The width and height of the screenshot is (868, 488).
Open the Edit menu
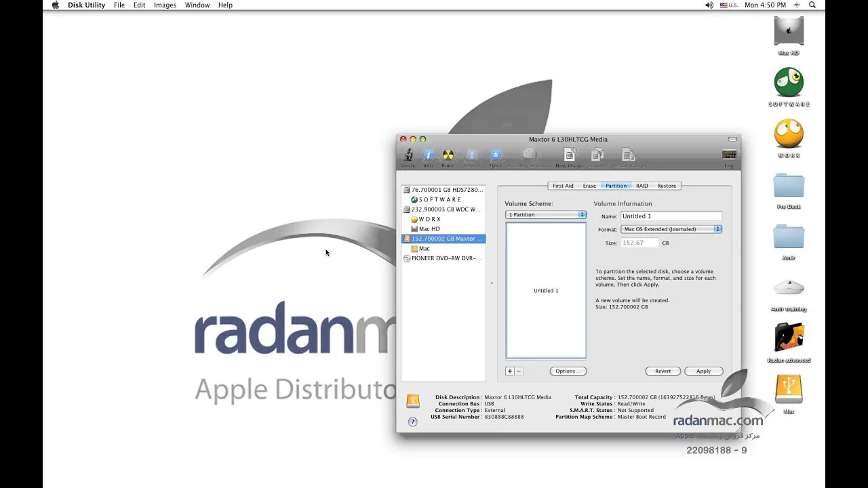(140, 5)
